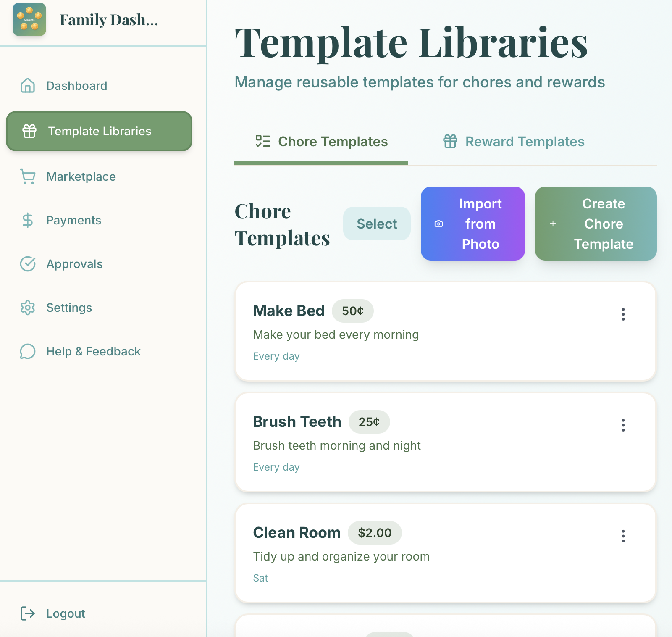
Task: Click the Template Libraries gift icon in sidebar
Action: click(29, 131)
